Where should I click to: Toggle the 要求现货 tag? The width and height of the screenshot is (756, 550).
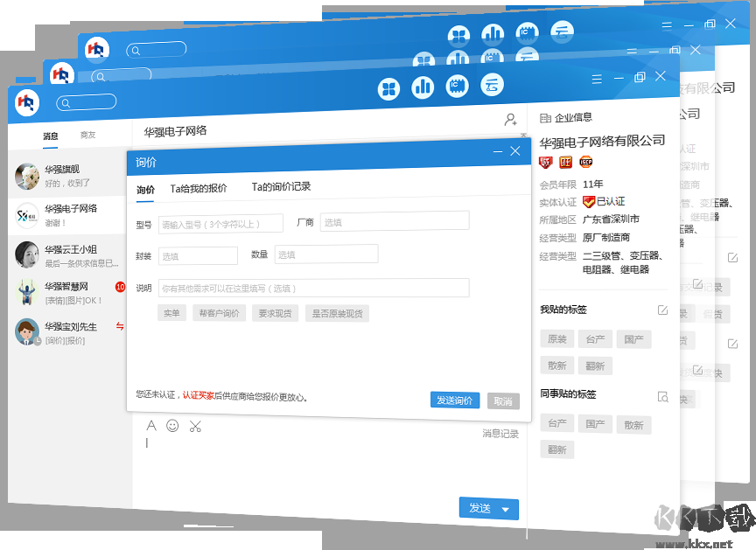pos(275,313)
